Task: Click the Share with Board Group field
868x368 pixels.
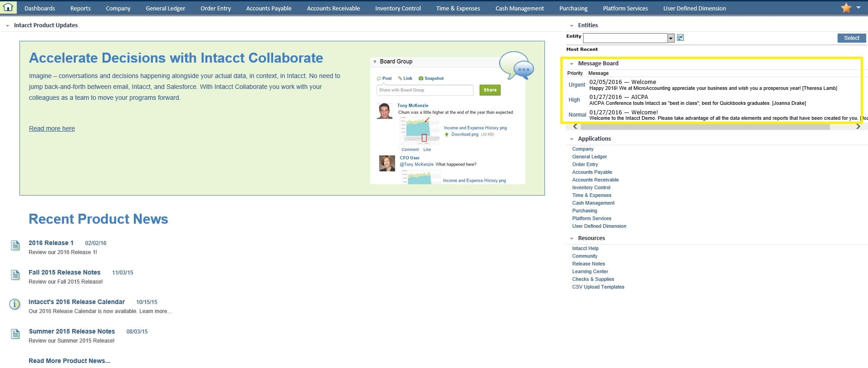Action: point(425,90)
